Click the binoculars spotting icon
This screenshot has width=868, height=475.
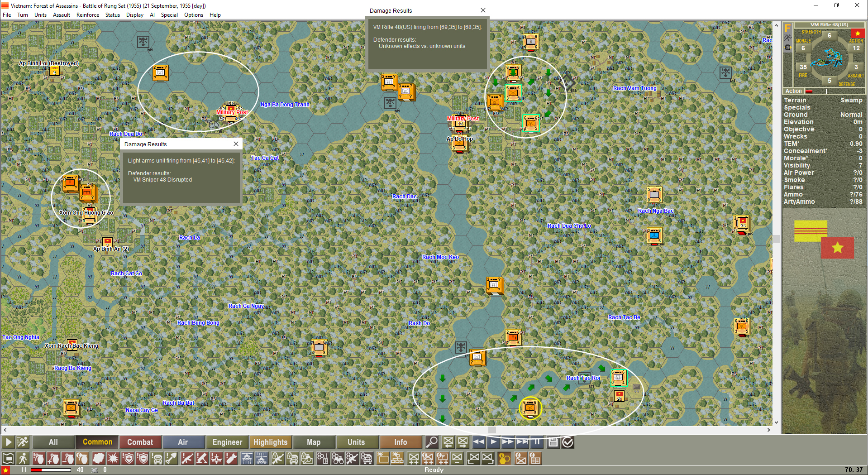337,458
